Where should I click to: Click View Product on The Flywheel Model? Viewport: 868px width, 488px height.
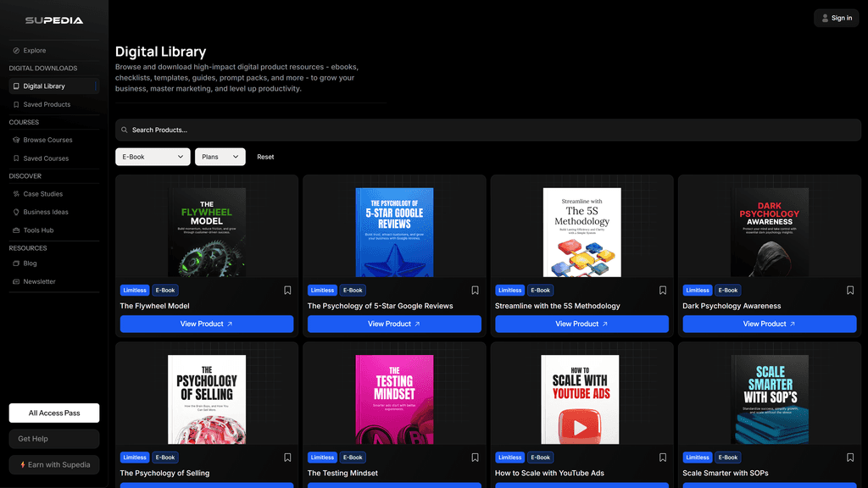[206, 324]
